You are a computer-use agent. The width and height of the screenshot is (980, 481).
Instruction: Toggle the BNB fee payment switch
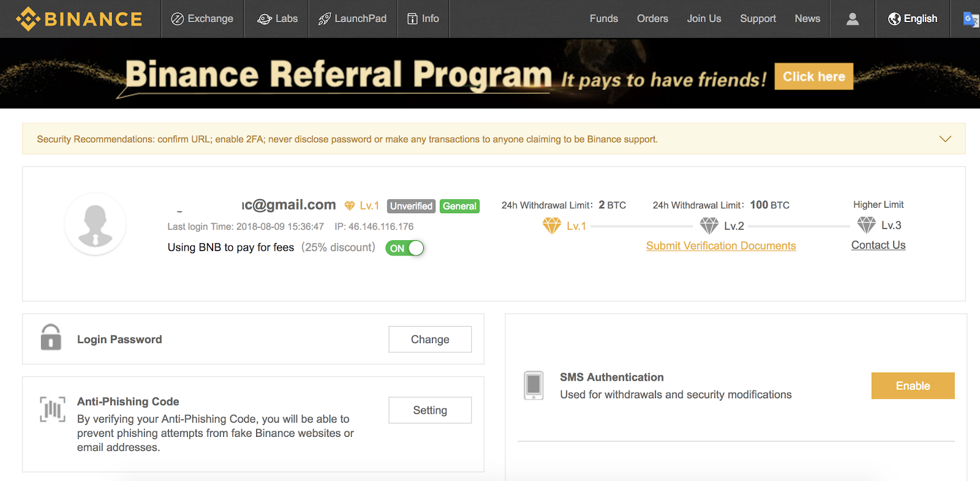[x=405, y=248]
